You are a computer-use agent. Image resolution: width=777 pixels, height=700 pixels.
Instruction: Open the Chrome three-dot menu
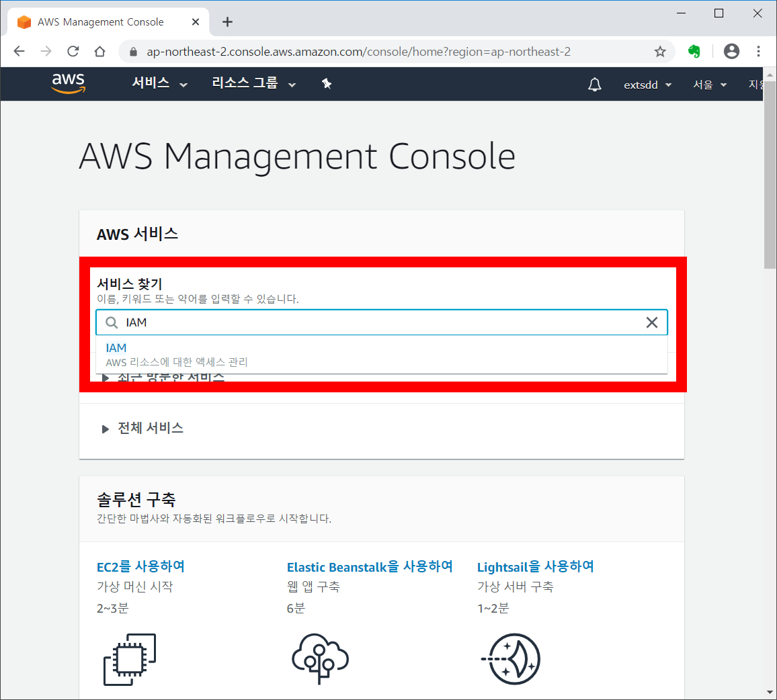click(758, 51)
